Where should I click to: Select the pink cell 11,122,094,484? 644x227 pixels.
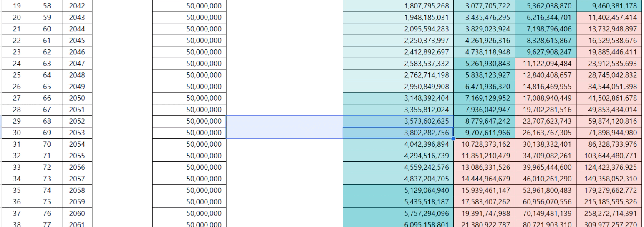click(546, 64)
